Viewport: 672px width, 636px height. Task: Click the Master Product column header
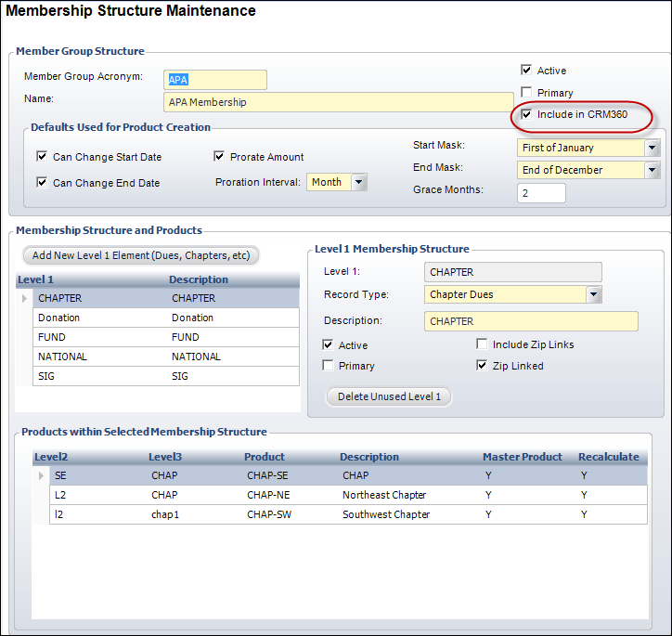(x=523, y=457)
